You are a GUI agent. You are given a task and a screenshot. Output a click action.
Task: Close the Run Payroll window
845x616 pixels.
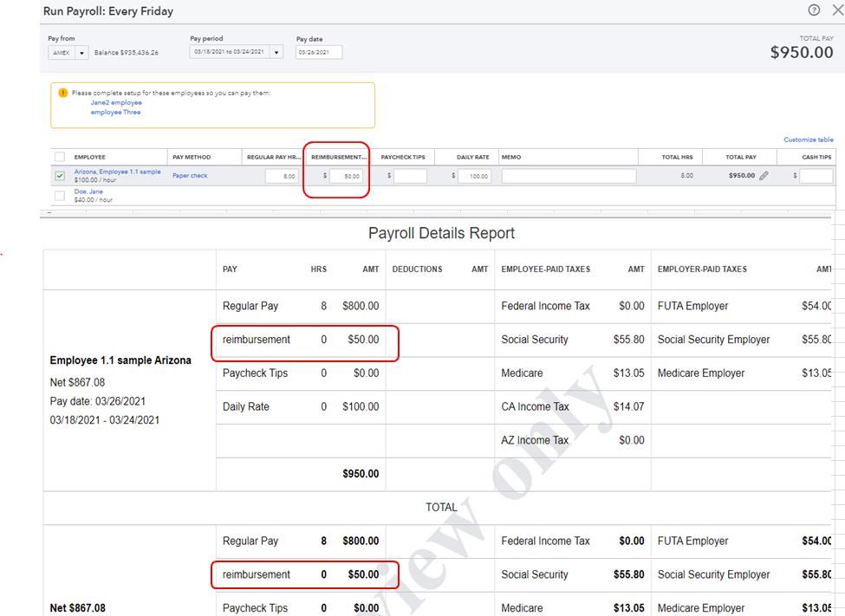tap(837, 10)
